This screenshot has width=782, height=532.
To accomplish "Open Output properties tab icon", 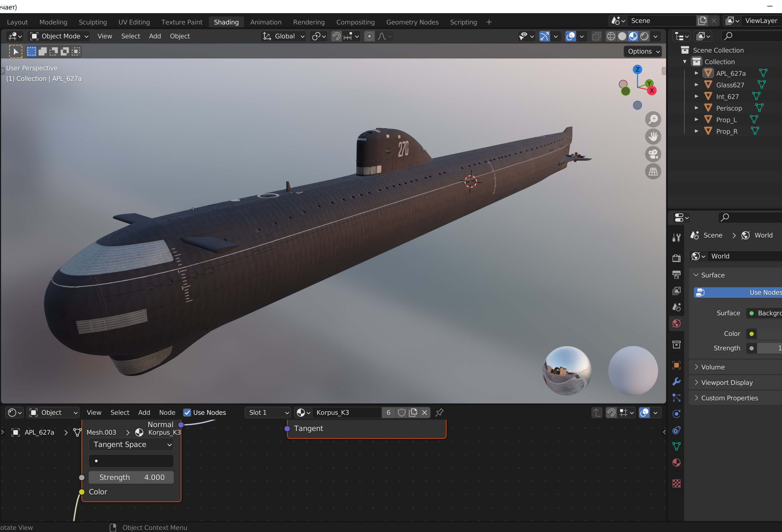I will pos(676,275).
